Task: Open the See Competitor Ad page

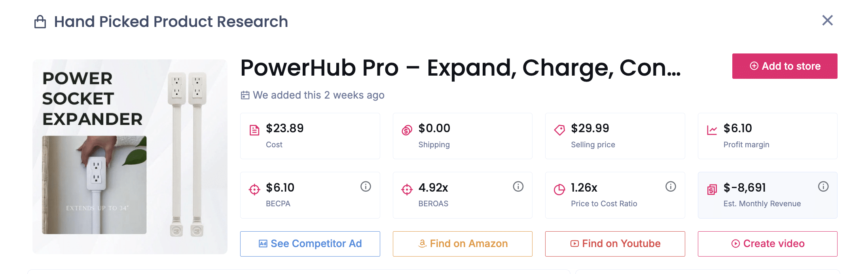Action: tap(310, 244)
